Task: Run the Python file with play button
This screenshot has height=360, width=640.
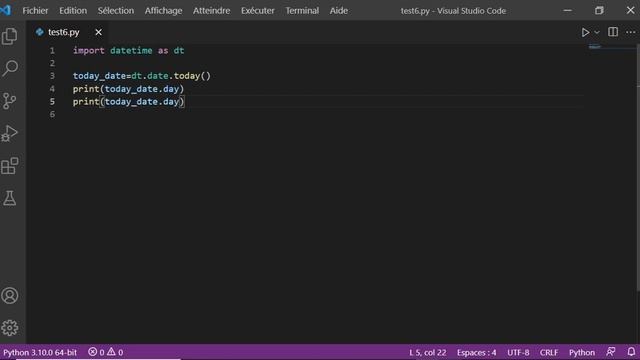Action: (x=585, y=32)
